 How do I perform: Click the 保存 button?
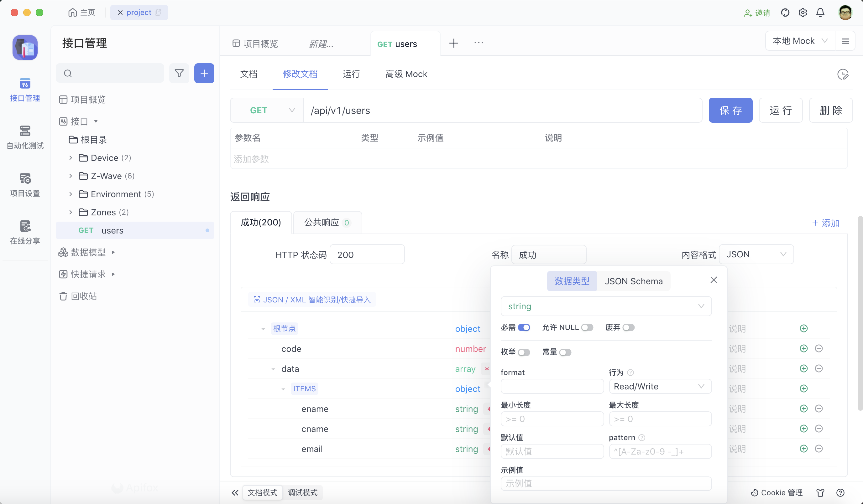click(x=730, y=110)
